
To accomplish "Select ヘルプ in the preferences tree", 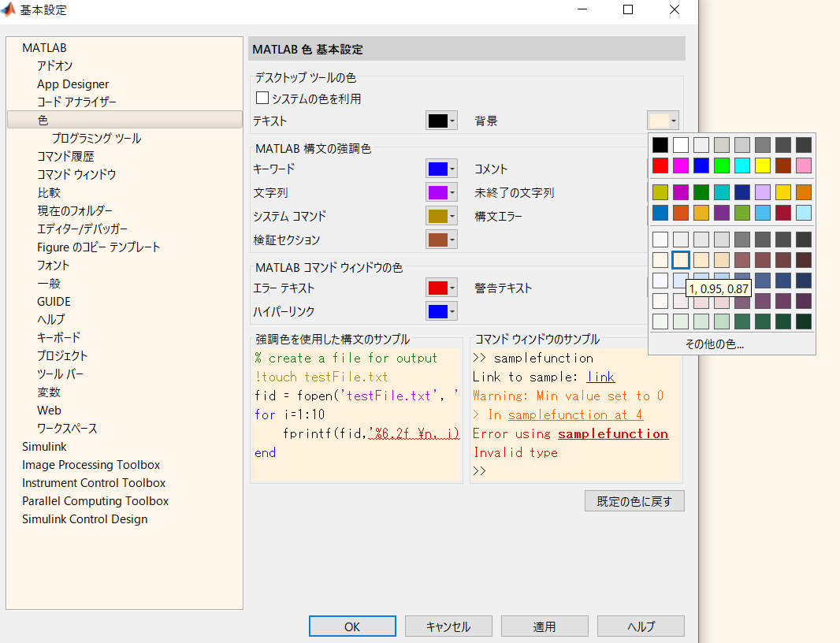I will [51, 319].
